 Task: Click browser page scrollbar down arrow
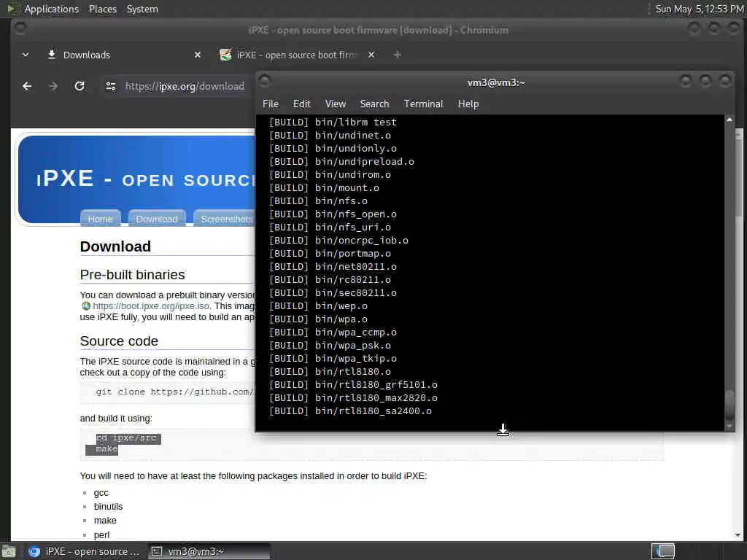[x=738, y=535]
